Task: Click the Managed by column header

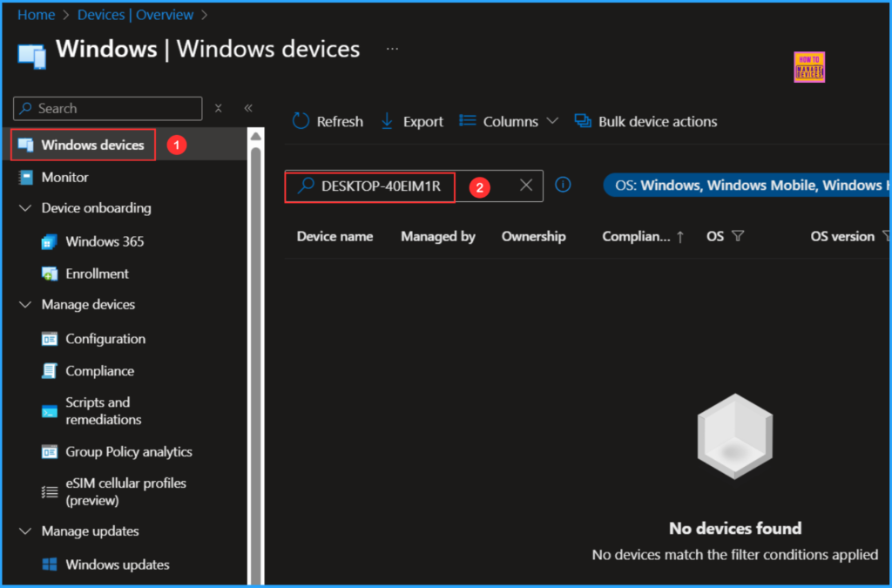Action: tap(438, 237)
